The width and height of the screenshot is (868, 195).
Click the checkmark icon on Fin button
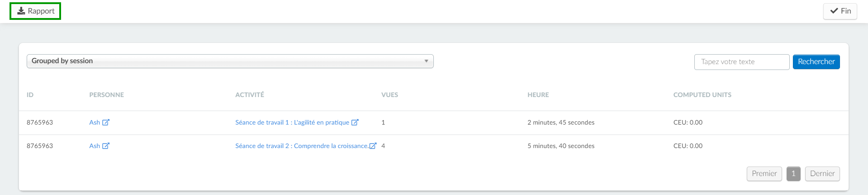tap(834, 11)
